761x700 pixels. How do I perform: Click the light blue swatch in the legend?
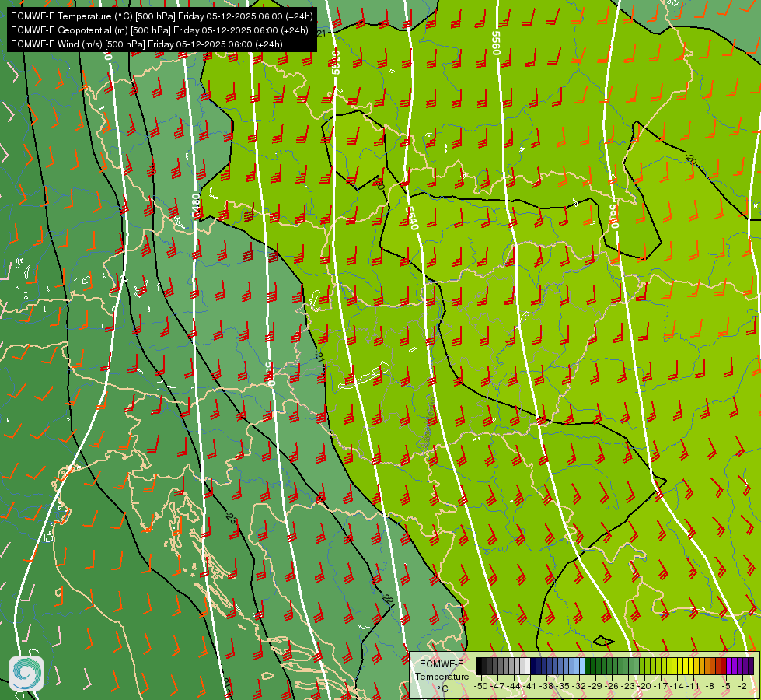click(x=582, y=666)
